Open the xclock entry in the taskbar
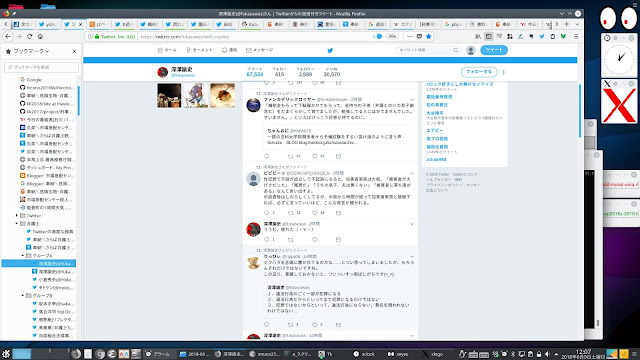This screenshot has width=640, height=360. 364,354
